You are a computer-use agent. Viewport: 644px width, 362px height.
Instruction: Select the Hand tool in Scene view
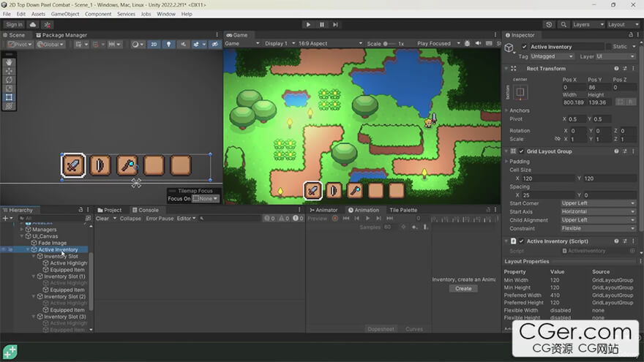9,62
